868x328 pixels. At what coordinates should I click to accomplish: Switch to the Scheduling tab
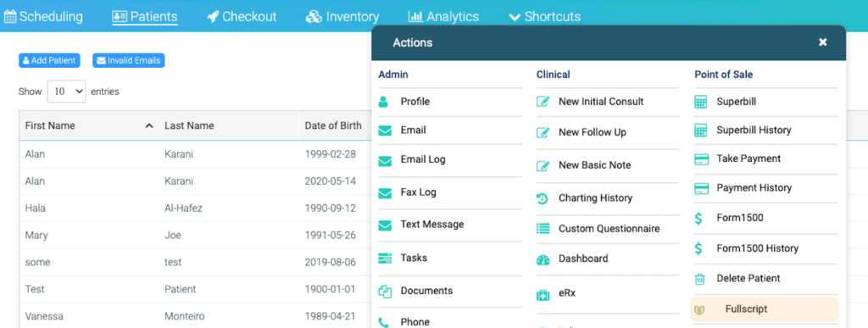[43, 17]
